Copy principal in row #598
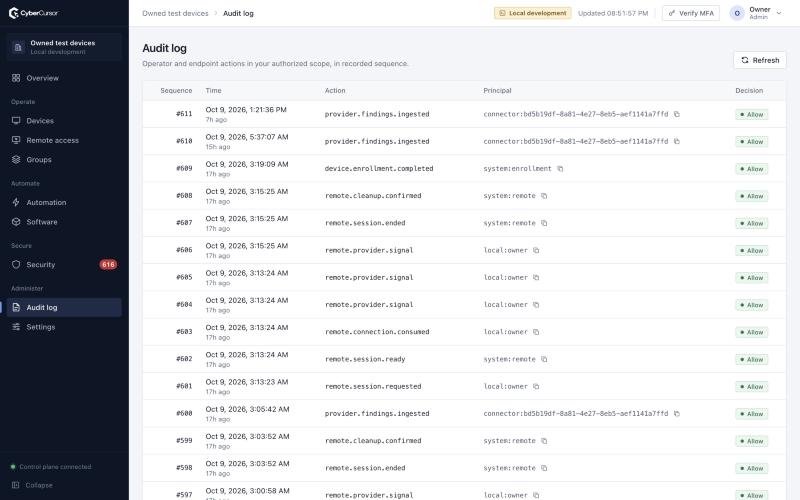Image resolution: width=800 pixels, height=500 pixels. click(544, 468)
